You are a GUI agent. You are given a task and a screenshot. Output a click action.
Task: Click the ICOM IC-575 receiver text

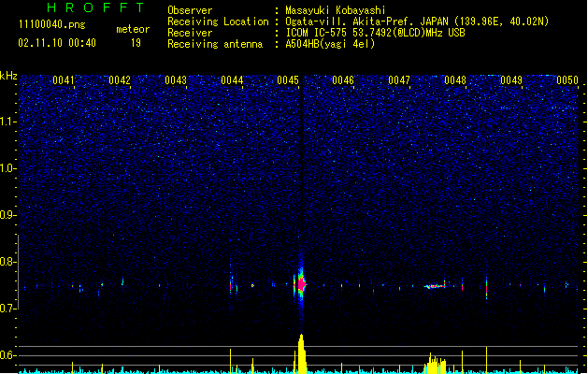[375, 33]
